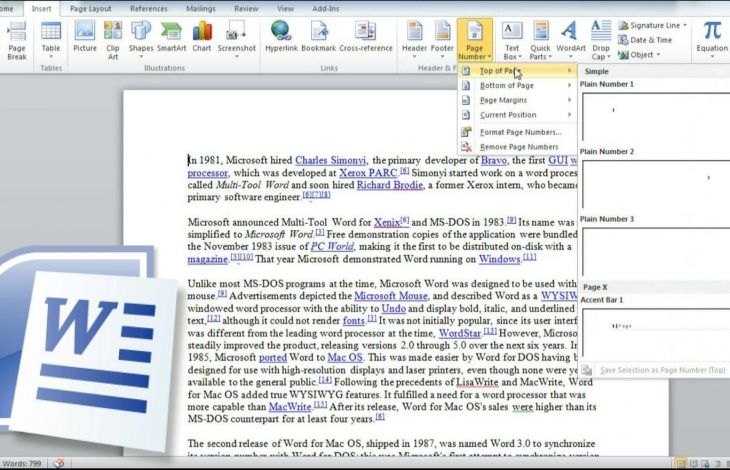Select the Plain Number 3 preview
Screen dimensions: 730x470
pos(656,251)
